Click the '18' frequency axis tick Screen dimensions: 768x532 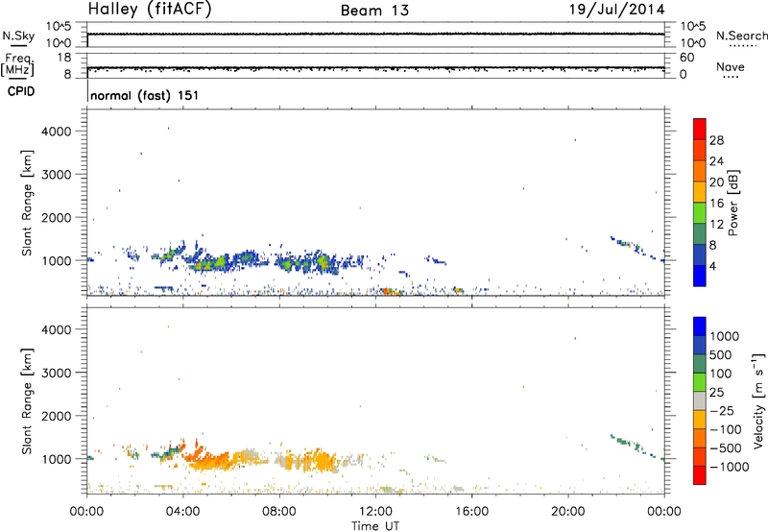click(x=64, y=58)
